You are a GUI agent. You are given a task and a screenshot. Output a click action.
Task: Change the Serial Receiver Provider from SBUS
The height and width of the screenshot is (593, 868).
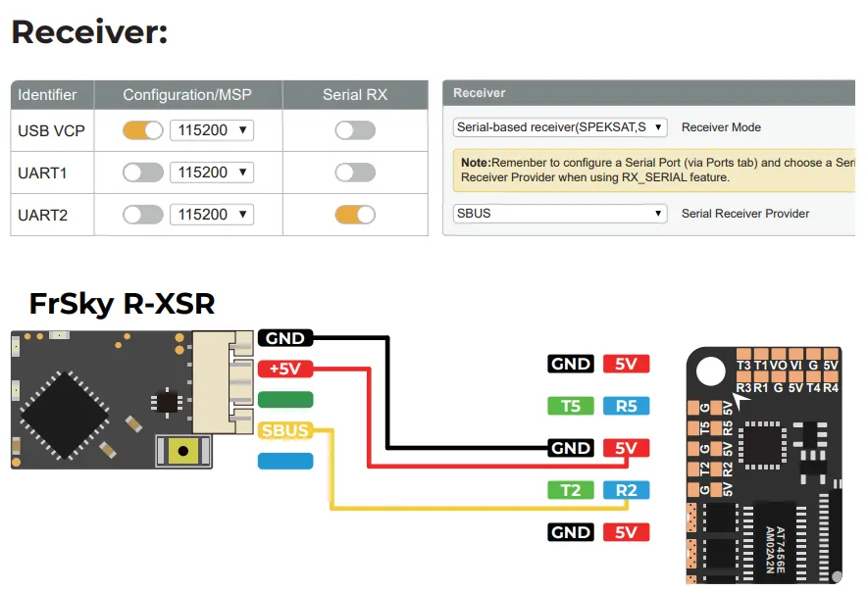click(559, 213)
